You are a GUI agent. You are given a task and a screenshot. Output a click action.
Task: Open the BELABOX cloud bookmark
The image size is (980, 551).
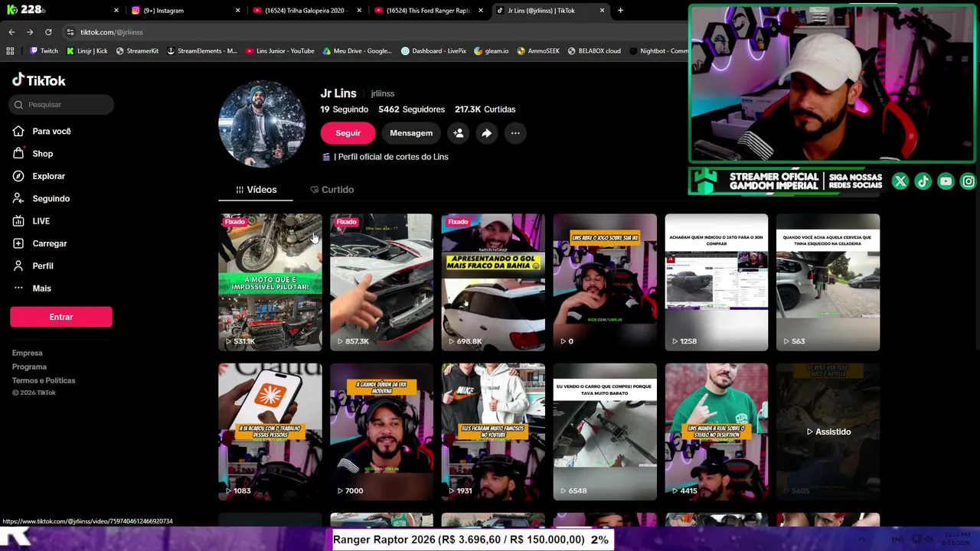(594, 51)
